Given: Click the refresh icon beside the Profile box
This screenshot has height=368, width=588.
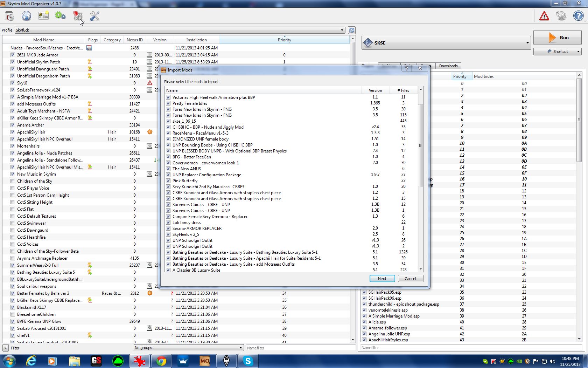Looking at the screenshot, I should coord(352,30).
